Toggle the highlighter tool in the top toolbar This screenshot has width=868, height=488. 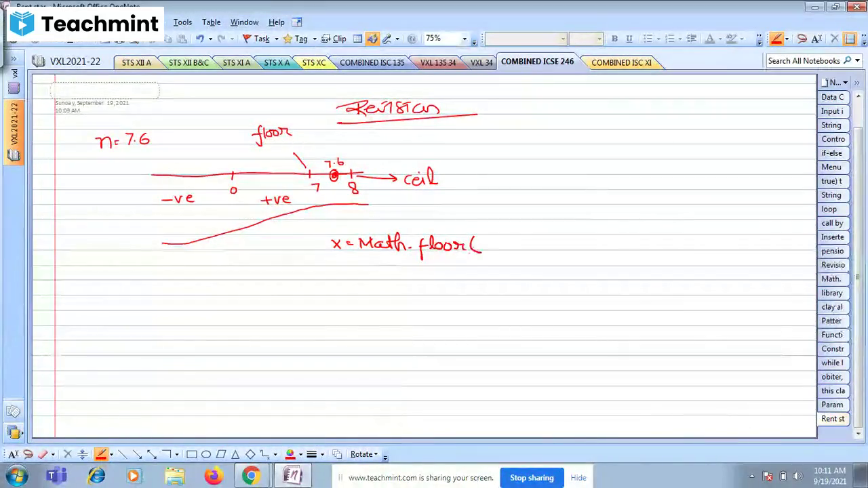point(387,39)
